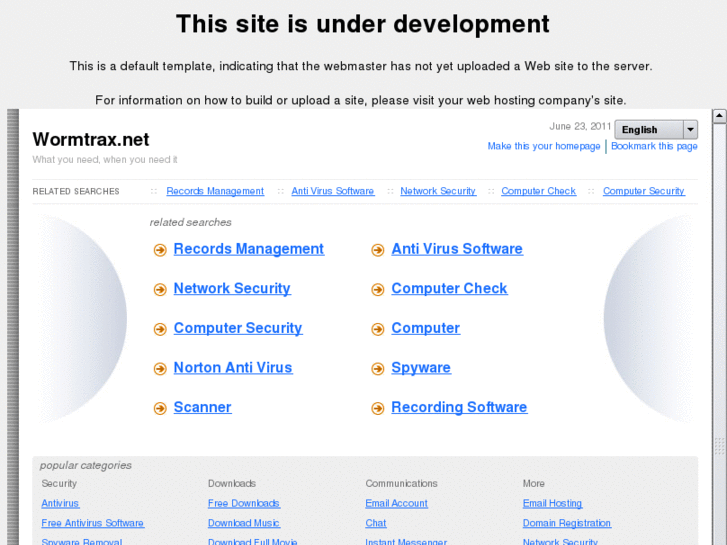Click the Communications category heading

click(401, 483)
